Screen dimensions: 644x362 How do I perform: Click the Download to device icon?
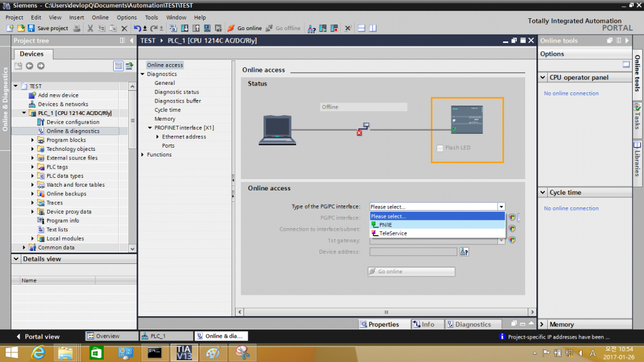185,28
